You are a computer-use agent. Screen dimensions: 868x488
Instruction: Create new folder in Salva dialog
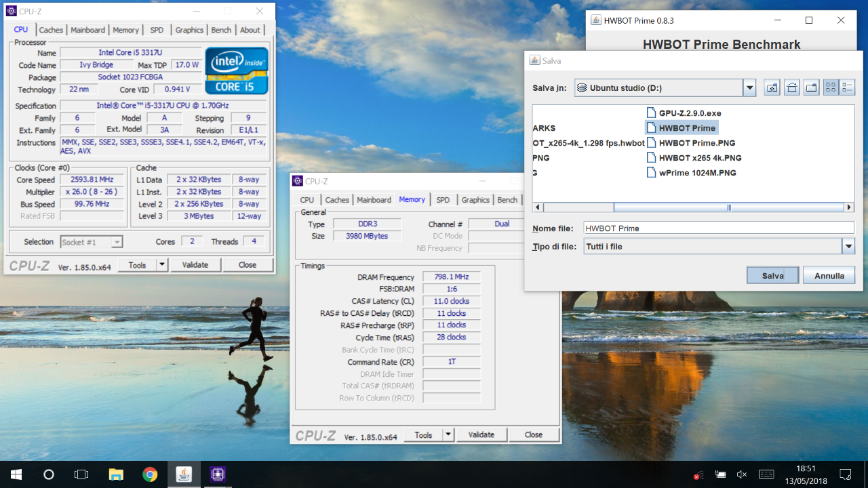[812, 87]
